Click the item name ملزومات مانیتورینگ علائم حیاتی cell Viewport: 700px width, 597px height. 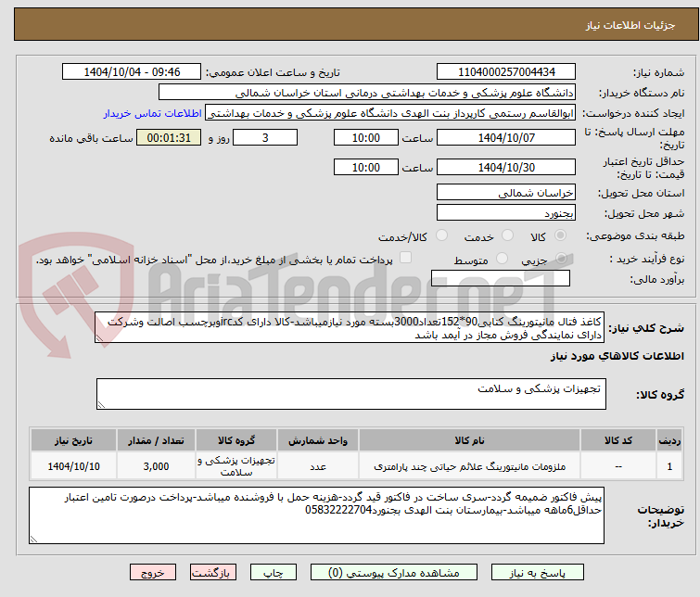pos(469,466)
